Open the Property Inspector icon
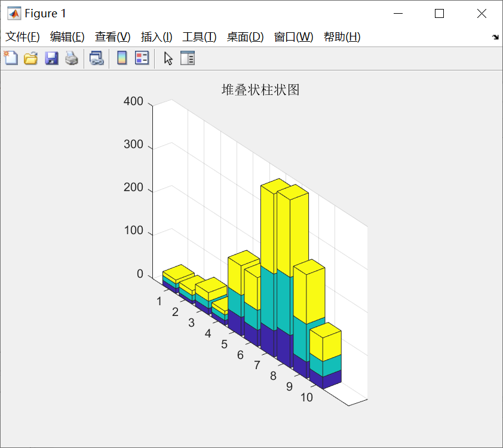503x448 pixels. click(187, 58)
